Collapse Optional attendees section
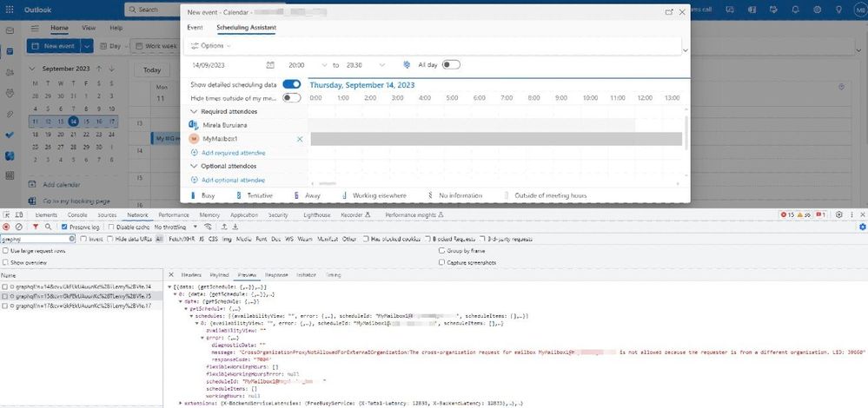Image resolution: width=868 pixels, height=408 pixels. point(194,166)
